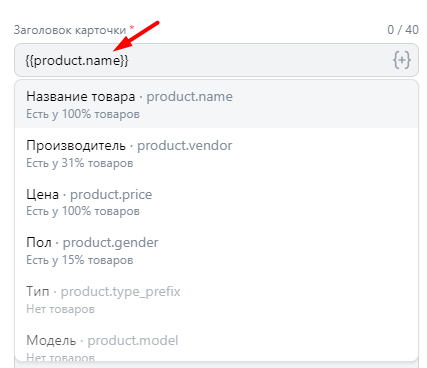This screenshot has height=368, width=427.
Task: Click the 0 / 40 character counter
Action: click(x=403, y=30)
